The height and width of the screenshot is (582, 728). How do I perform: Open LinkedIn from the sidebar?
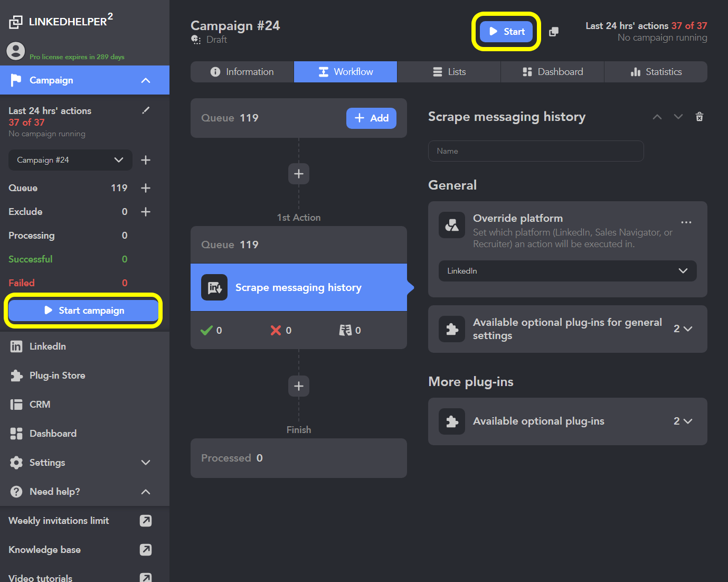(84, 346)
